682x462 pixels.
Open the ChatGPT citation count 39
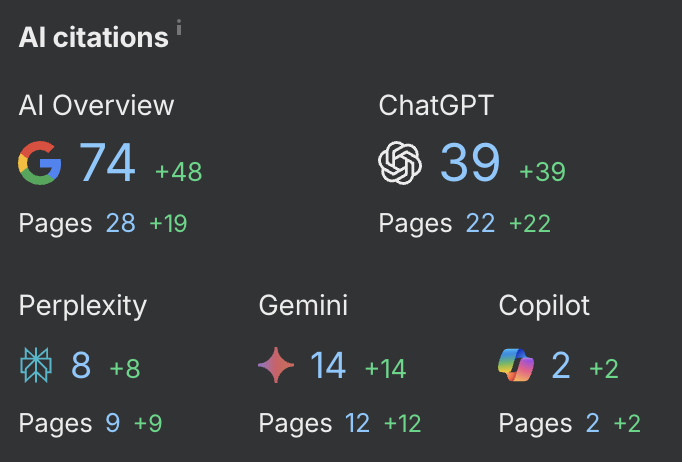(x=470, y=163)
